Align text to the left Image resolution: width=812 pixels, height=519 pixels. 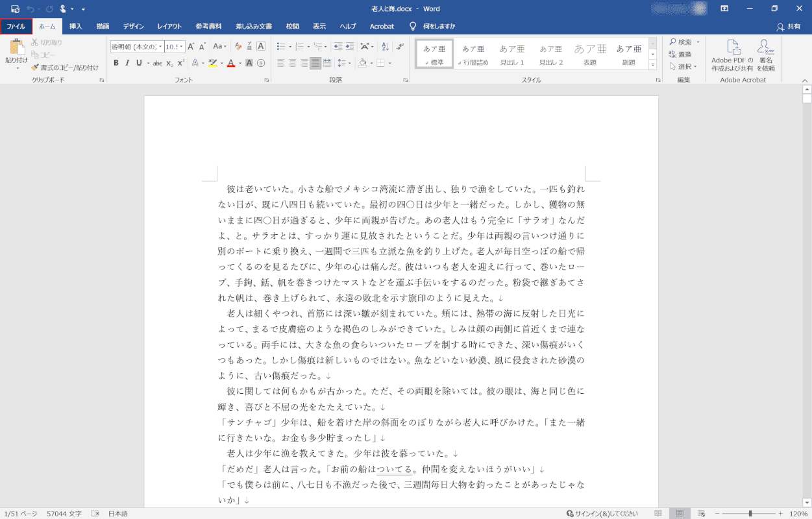(x=281, y=63)
